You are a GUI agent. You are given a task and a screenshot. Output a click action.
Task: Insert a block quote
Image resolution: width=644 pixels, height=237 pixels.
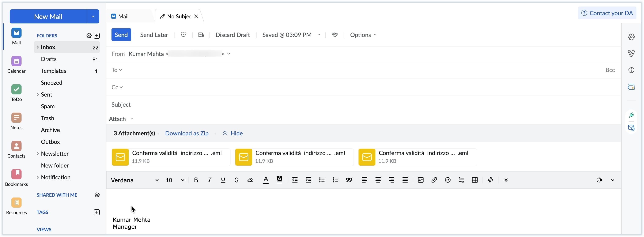click(349, 180)
